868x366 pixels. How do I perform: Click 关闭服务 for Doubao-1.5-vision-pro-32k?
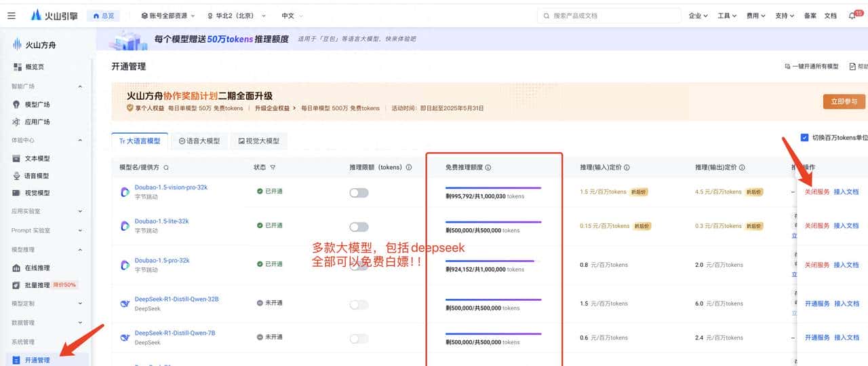(x=817, y=191)
